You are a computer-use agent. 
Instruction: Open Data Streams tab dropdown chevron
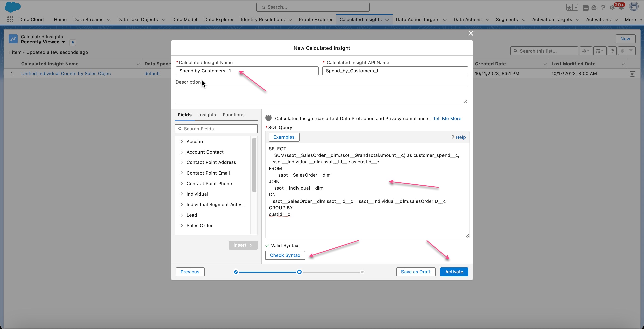[109, 20]
